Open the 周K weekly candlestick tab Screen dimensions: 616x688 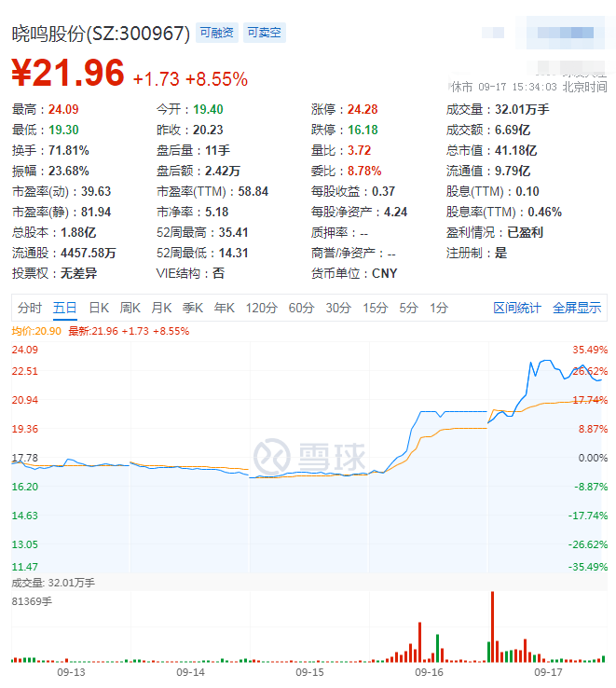[130, 308]
